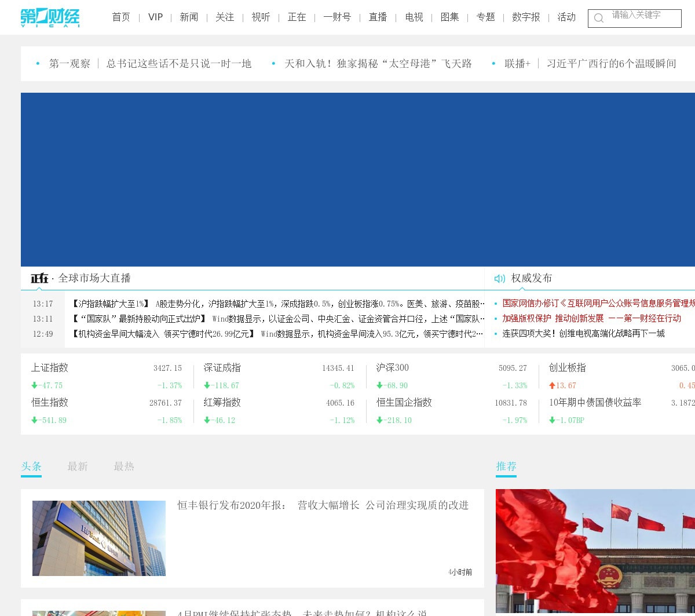
Task: Select the 头条 tab
Action: [x=31, y=466]
